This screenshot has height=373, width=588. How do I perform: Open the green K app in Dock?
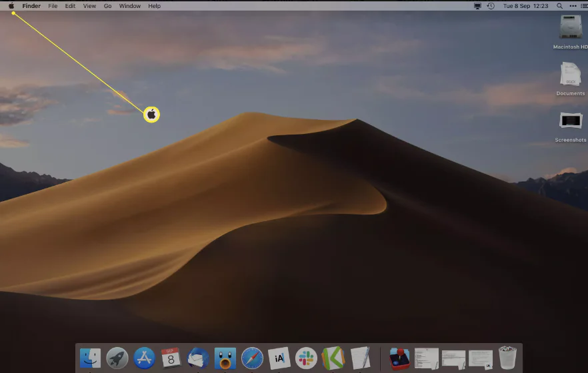[333, 358]
